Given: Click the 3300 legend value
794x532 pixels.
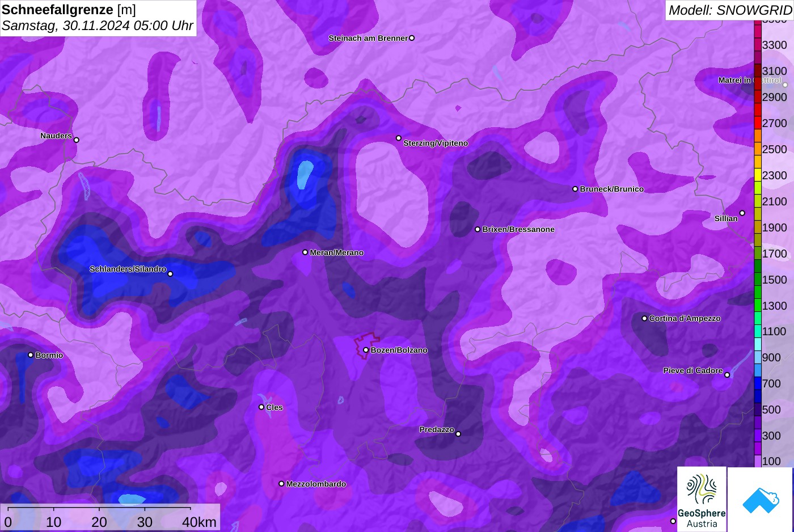Looking at the screenshot, I should (774, 45).
